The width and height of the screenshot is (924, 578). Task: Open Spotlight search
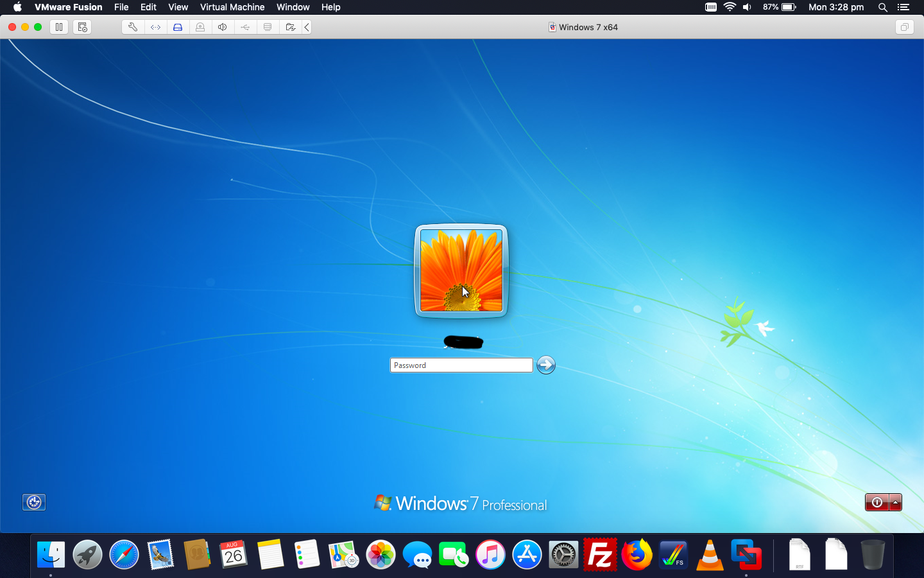pos(883,7)
